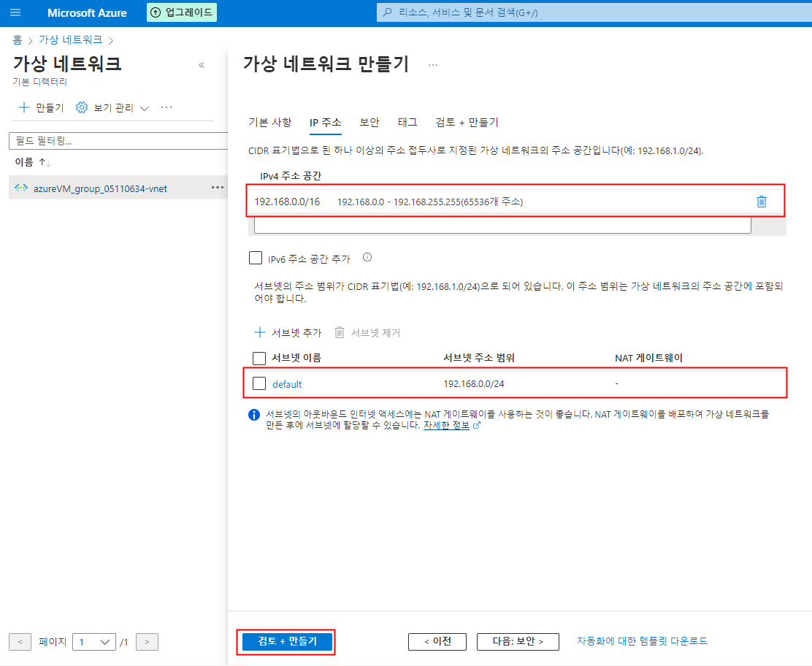The width and height of the screenshot is (812, 666).
Task: Click the 서브넷 이름 column header
Action: 296,358
